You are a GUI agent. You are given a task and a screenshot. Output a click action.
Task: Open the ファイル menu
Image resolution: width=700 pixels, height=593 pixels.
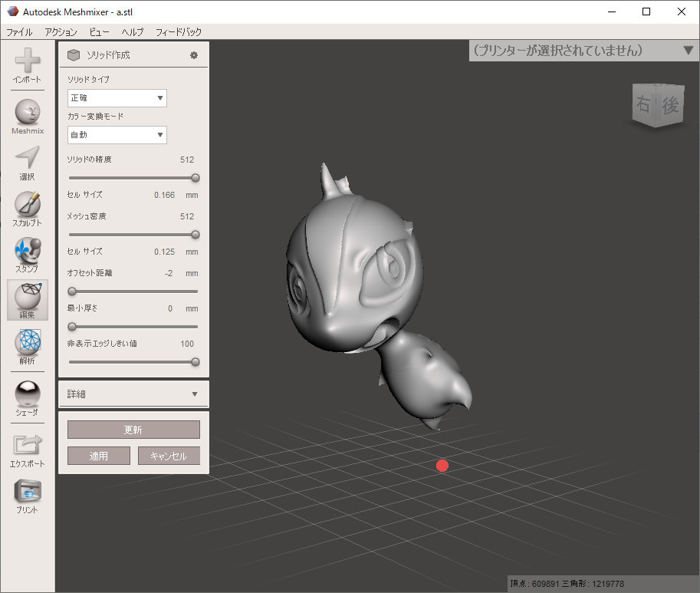click(x=19, y=32)
